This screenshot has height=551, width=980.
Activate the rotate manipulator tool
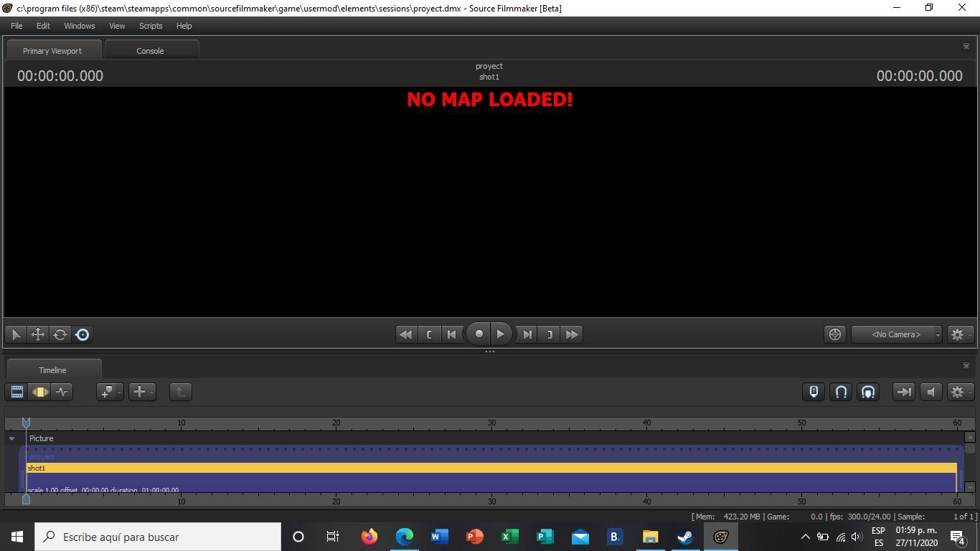click(x=60, y=334)
